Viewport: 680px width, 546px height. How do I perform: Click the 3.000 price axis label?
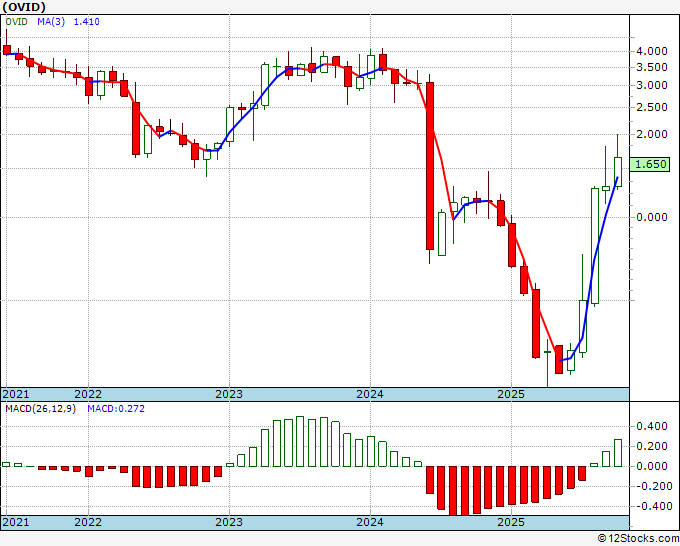point(651,85)
